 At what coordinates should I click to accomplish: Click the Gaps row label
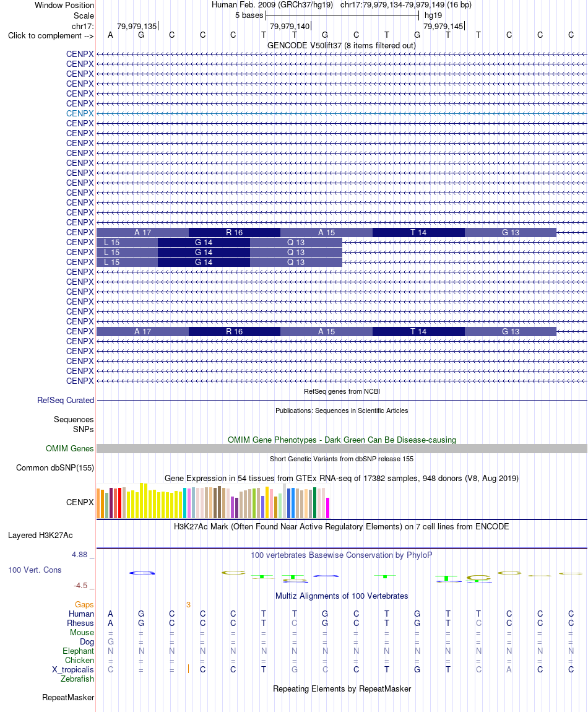(84, 604)
